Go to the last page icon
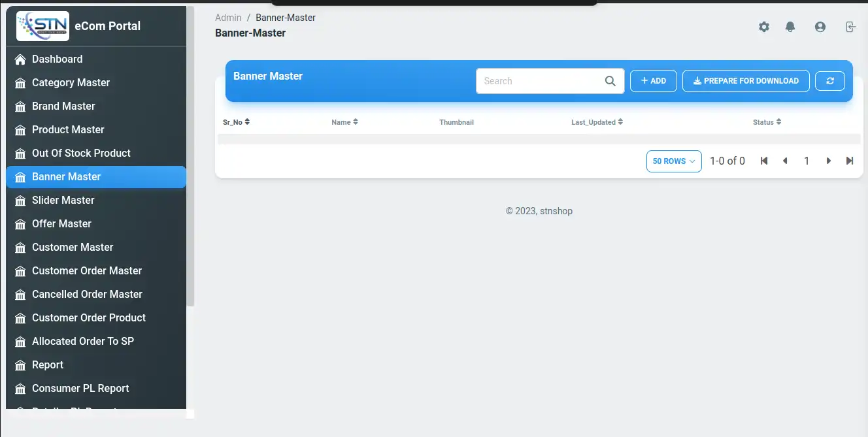This screenshot has width=868, height=437. point(849,161)
